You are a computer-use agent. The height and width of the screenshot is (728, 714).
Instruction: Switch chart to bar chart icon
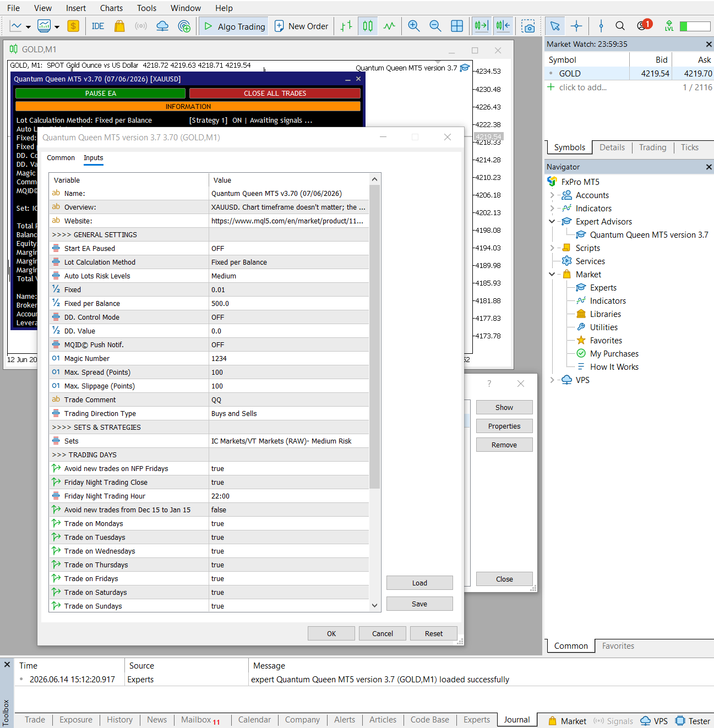346,26
